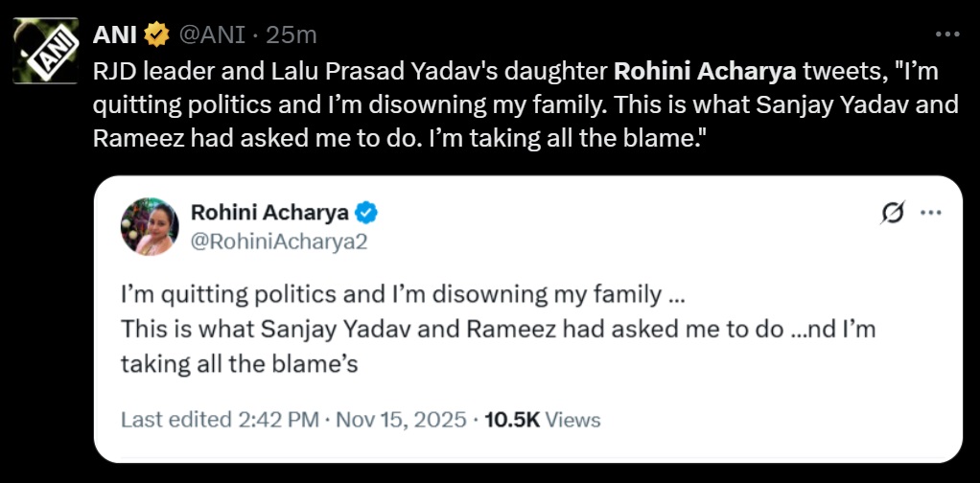
Task: Click the "2:42 PM" time in quoted post
Action: 283,420
